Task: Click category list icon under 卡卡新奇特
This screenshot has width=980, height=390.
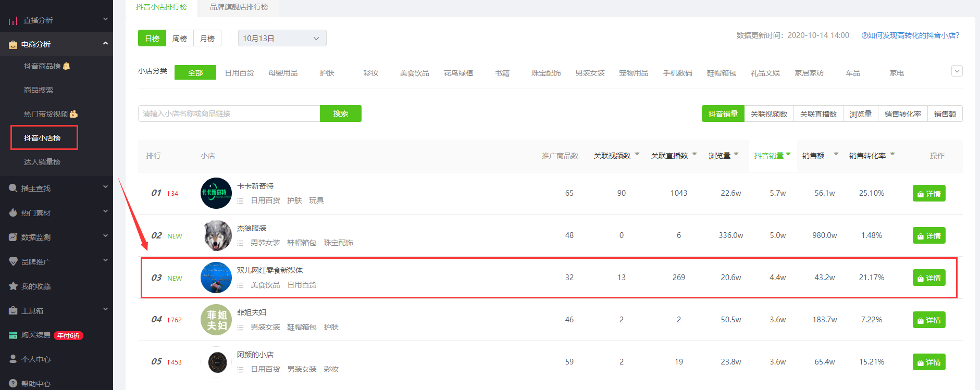Action: [240, 201]
